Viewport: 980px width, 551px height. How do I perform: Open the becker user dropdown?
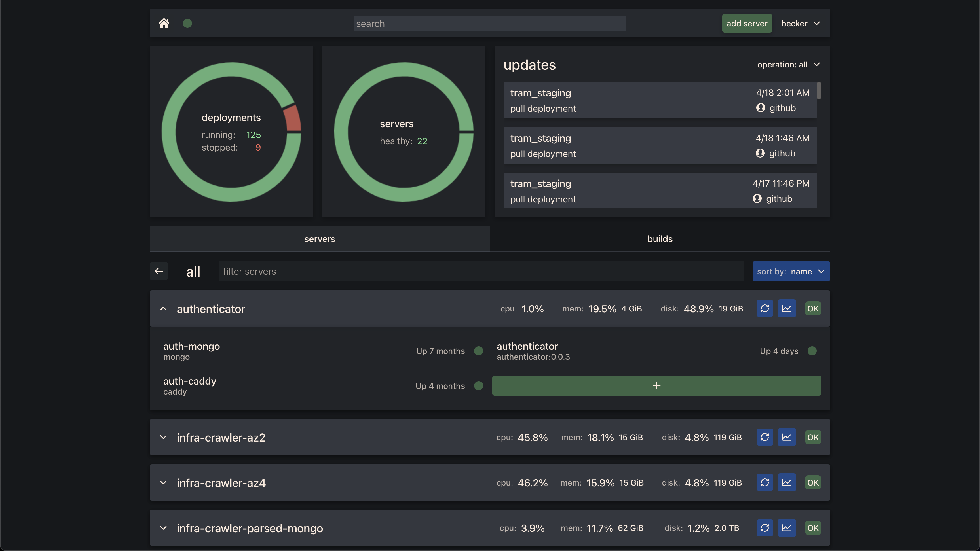800,24
